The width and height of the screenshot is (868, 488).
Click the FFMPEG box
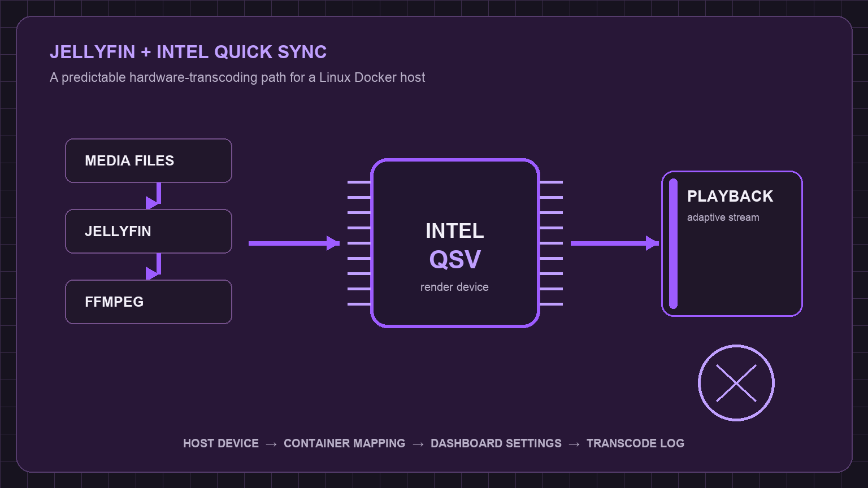[x=149, y=302]
